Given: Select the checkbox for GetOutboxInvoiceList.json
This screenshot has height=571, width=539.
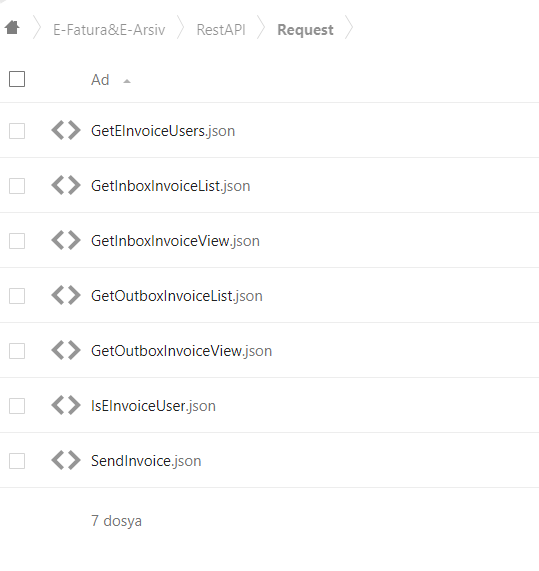Looking at the screenshot, I should [x=17, y=296].
